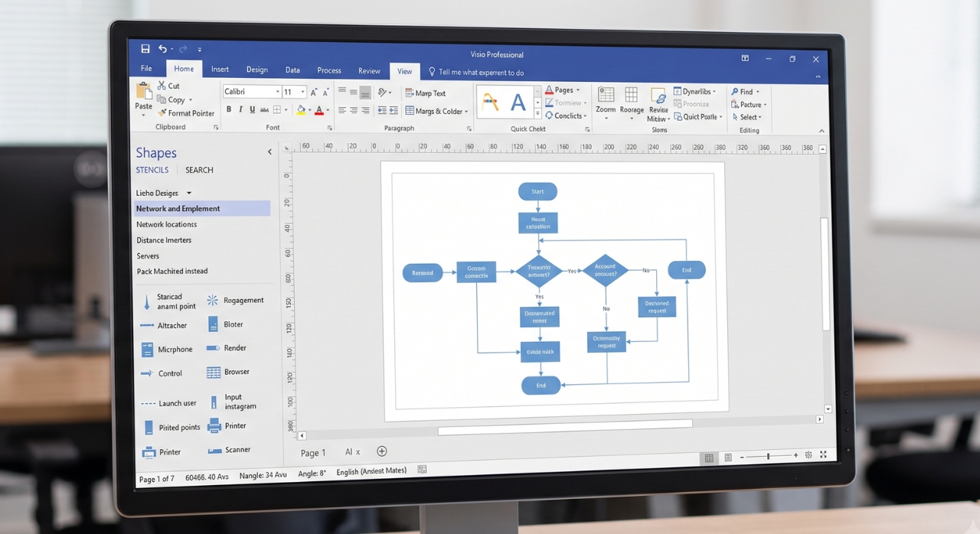The height and width of the screenshot is (534, 980).
Task: Select the Render shape
Action: (227, 348)
